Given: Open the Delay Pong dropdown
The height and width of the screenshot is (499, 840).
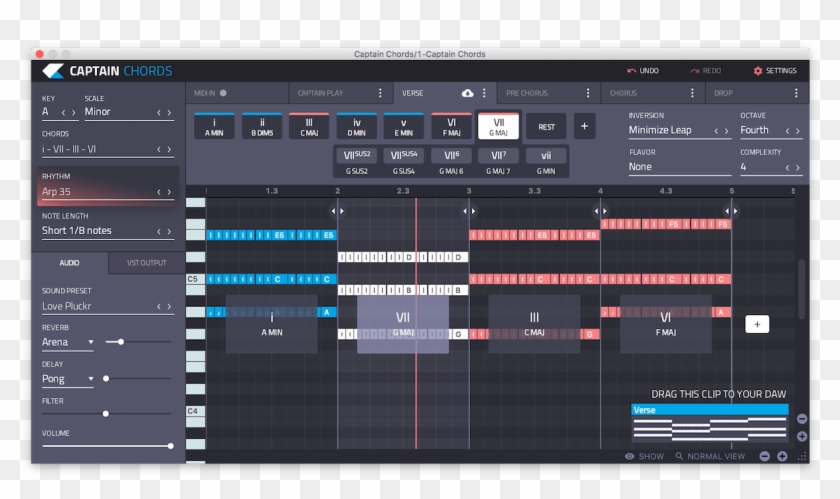Looking at the screenshot, I should [68, 379].
